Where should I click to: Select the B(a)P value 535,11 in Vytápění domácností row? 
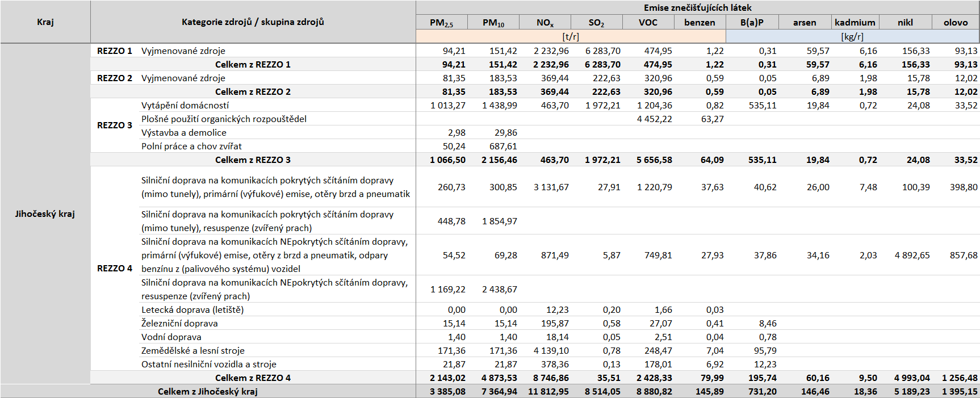(763, 106)
